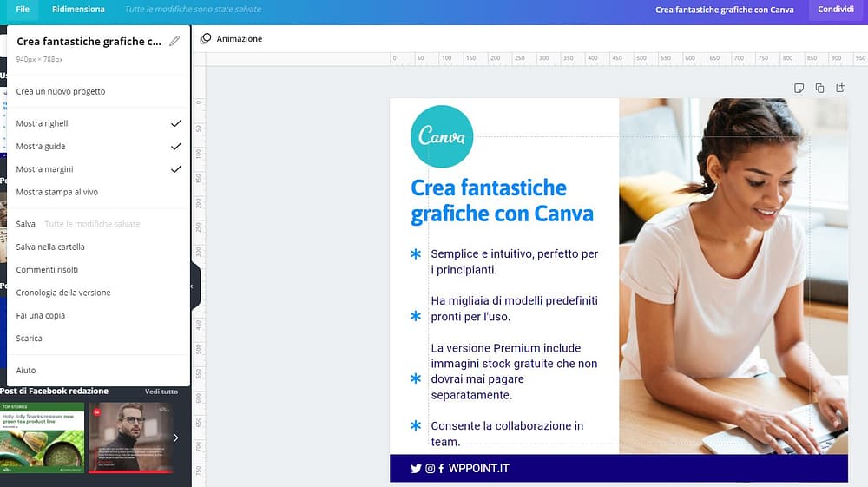The image size is (868, 487).
Task: Collapse the side panel handle
Action: [x=195, y=286]
